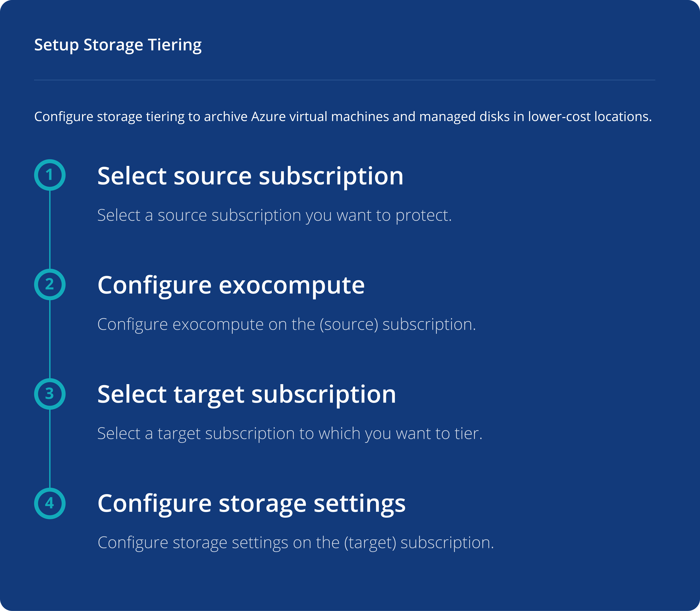Click the step 2 circle icon

(50, 284)
